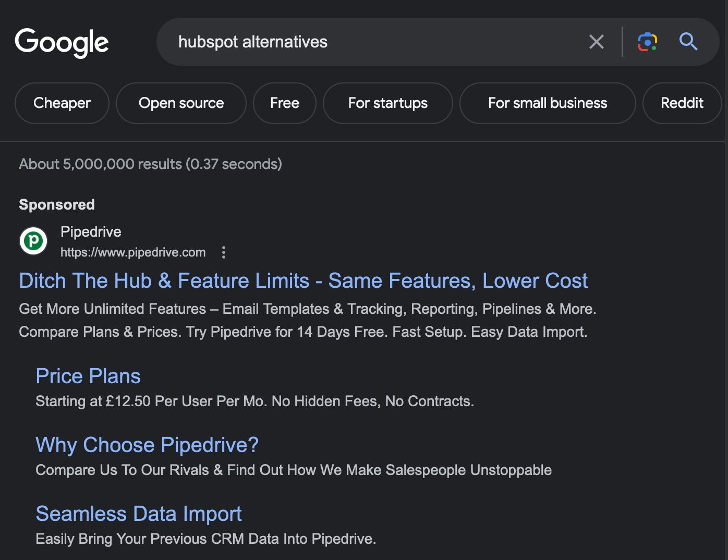
Task: Select the Open source filter chip
Action: (x=181, y=103)
